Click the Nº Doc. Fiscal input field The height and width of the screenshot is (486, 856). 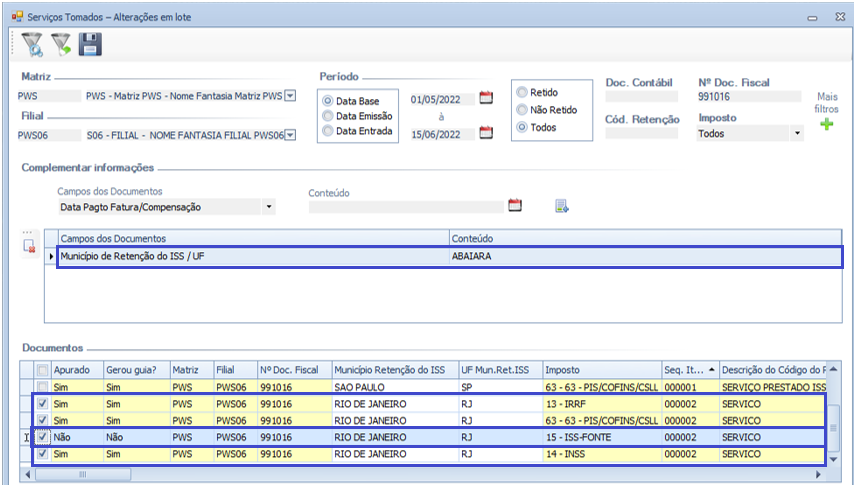[x=749, y=98]
